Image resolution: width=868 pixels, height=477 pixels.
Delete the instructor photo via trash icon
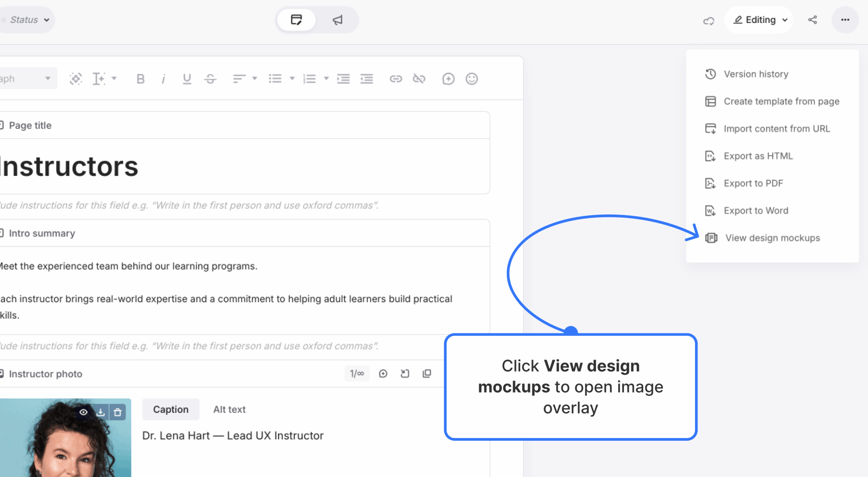pyautogui.click(x=117, y=412)
